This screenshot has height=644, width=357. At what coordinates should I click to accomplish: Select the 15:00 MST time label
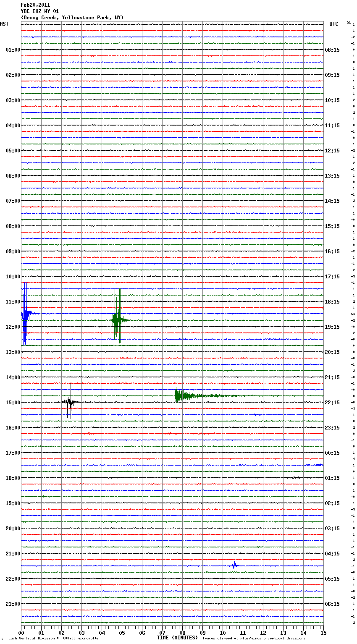13,403
